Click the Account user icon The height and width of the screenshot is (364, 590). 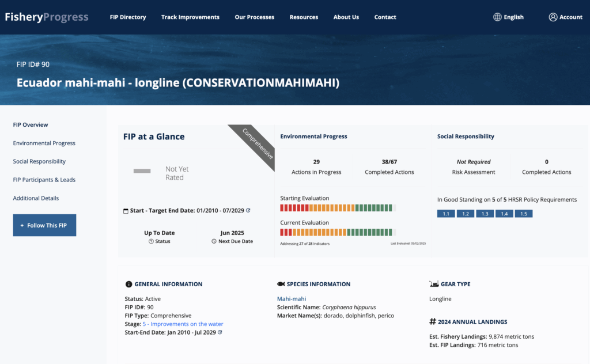point(553,17)
